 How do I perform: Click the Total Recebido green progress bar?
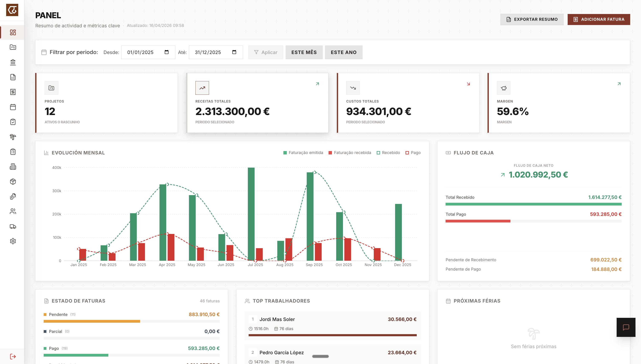click(x=534, y=204)
